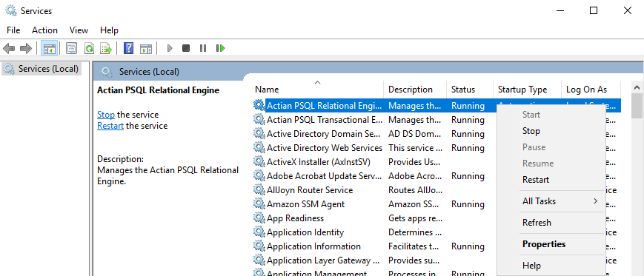The width and height of the screenshot is (644, 276).
Task: Open Properties from the context menu
Action: click(x=551, y=244)
